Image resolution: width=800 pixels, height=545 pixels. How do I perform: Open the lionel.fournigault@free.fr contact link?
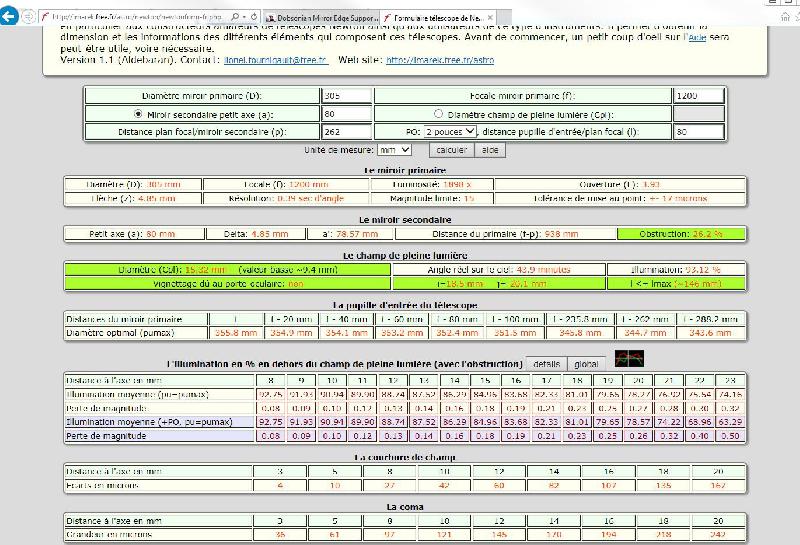(276, 60)
